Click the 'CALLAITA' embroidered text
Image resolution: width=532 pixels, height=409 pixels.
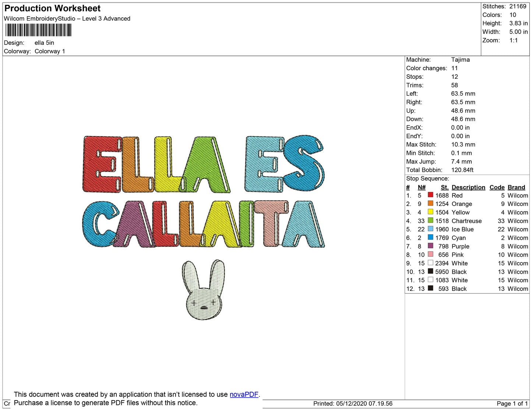[x=203, y=224]
